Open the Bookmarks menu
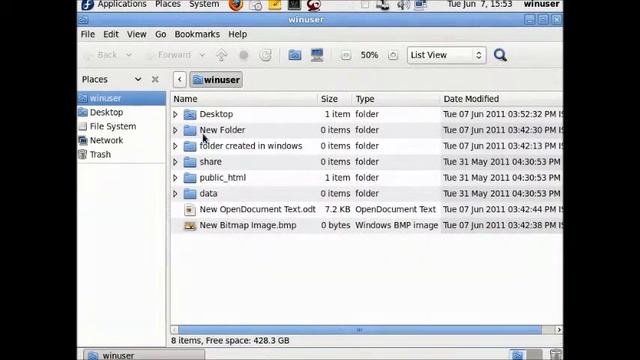Image resolution: width=640 pixels, height=360 pixels. click(x=197, y=34)
